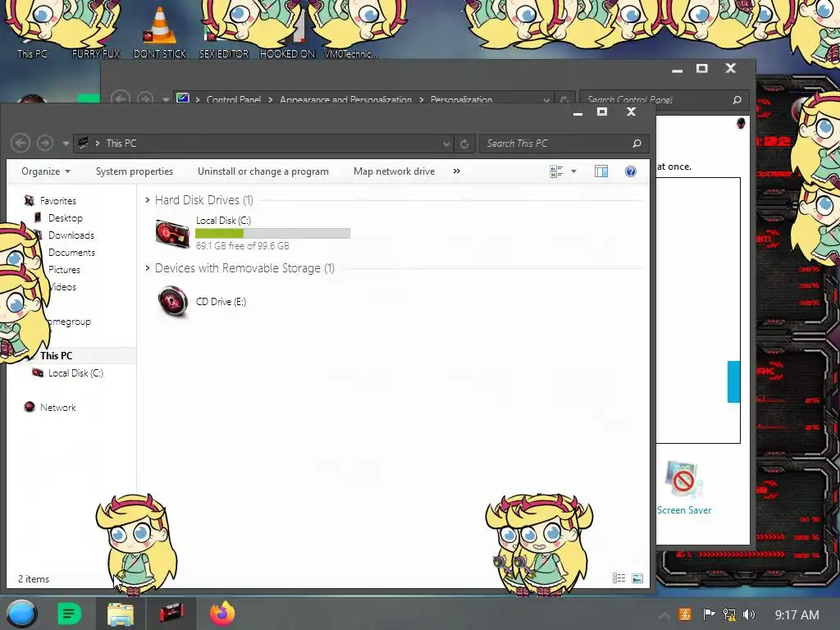Click the clock showing 9:17 AM

pyautogui.click(x=797, y=615)
